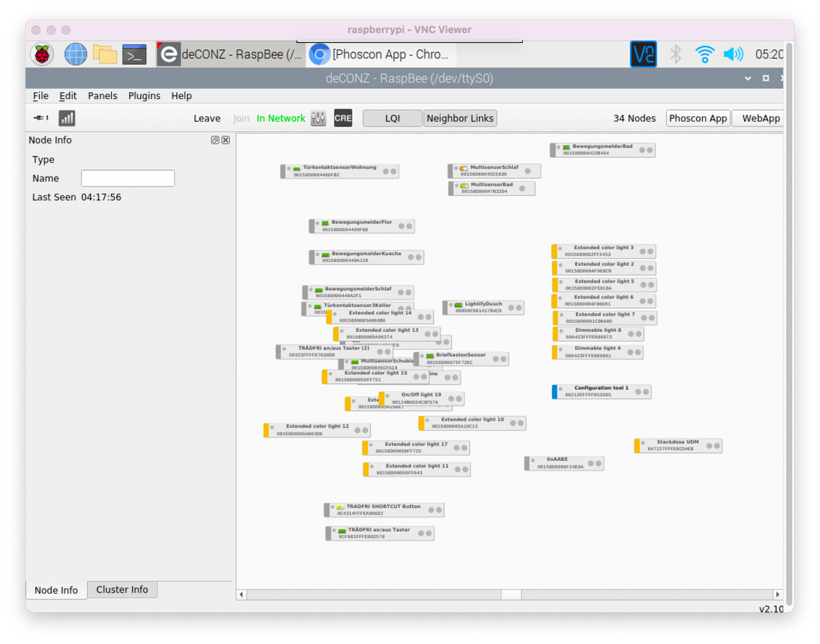
Task: Toggle the LQI display button
Action: (392, 118)
